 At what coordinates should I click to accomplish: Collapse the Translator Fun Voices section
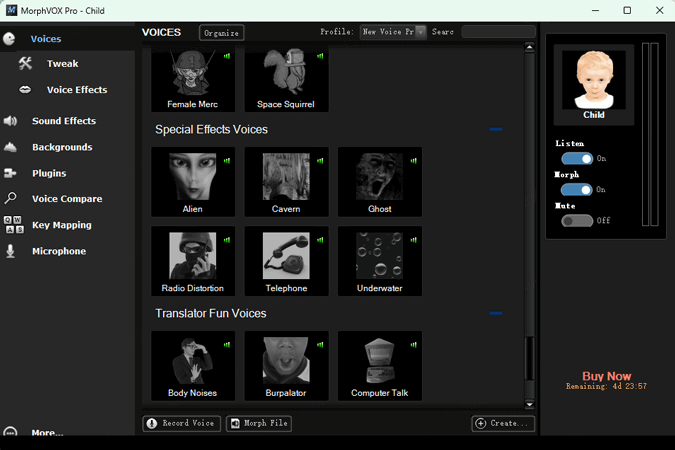coord(496,313)
